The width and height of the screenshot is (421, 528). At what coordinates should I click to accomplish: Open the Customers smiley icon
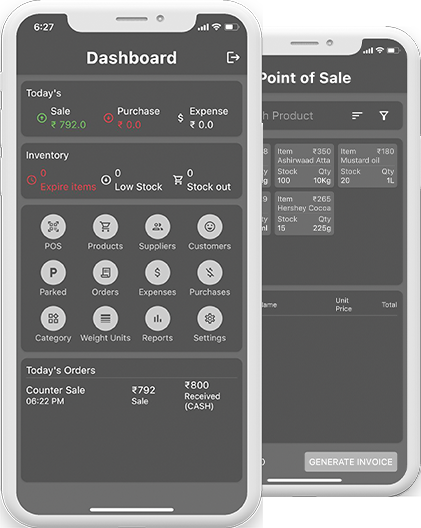coord(210,227)
